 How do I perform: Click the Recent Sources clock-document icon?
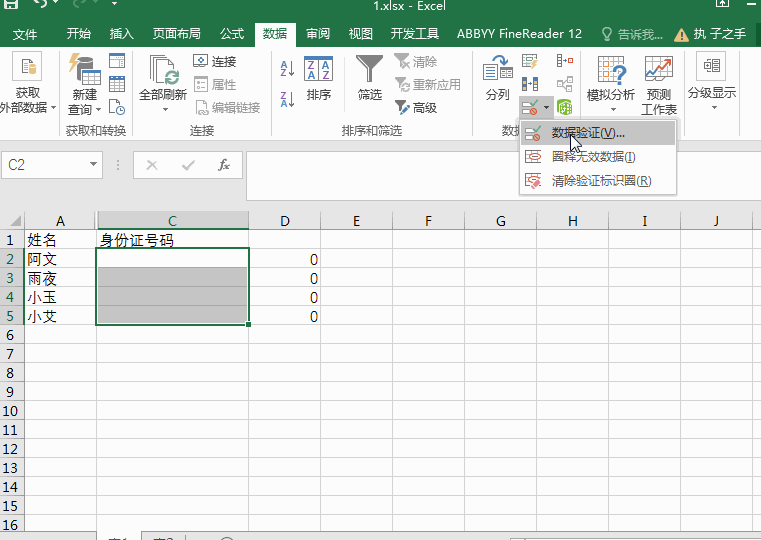117,107
